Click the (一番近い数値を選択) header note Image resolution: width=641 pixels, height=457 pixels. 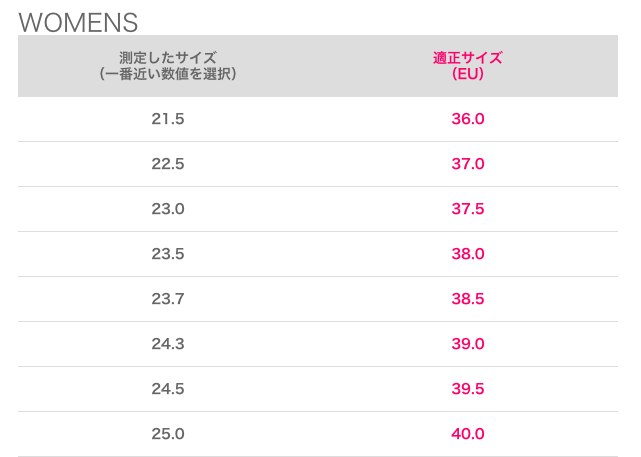pos(168,74)
